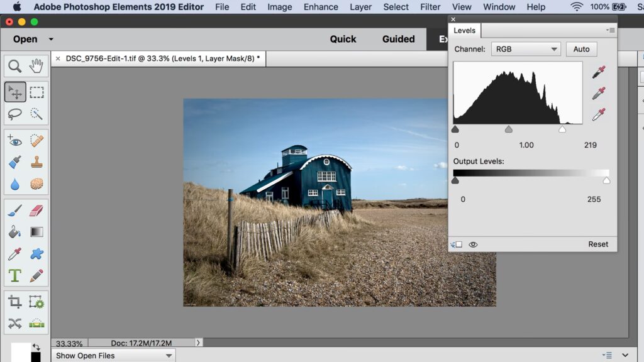Image resolution: width=644 pixels, height=362 pixels.
Task: Open the Filter menu
Action: tap(430, 7)
